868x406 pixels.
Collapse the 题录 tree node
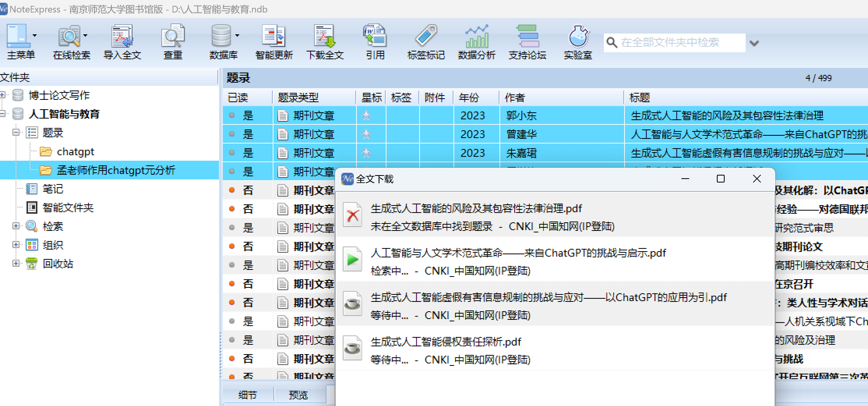click(x=16, y=133)
